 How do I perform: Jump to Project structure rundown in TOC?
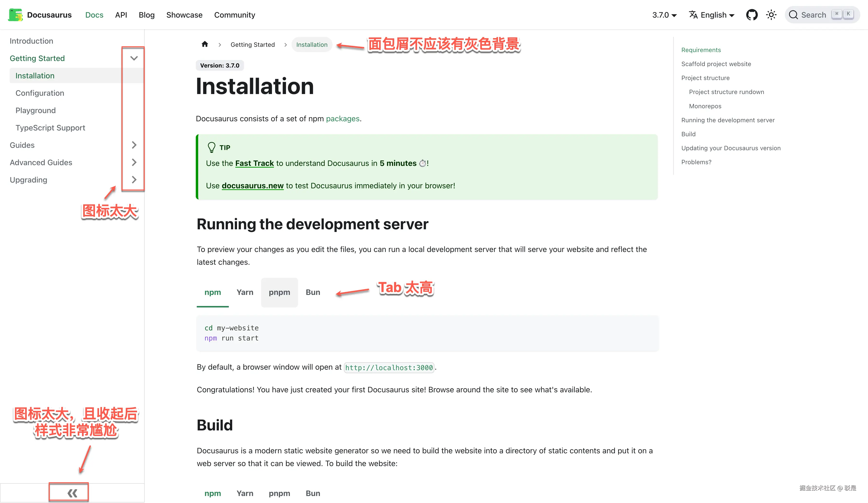pyautogui.click(x=726, y=92)
